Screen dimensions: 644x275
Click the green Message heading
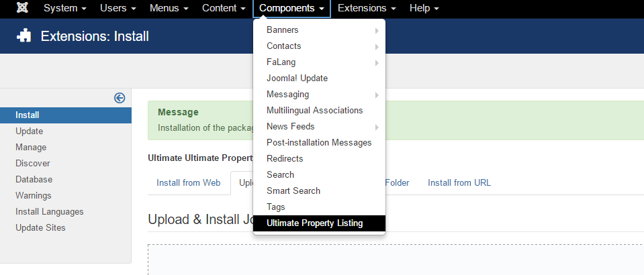[x=178, y=112]
